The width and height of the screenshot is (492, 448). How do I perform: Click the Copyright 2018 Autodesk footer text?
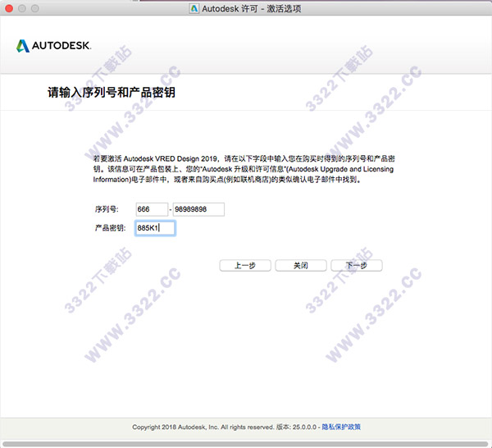203,427
